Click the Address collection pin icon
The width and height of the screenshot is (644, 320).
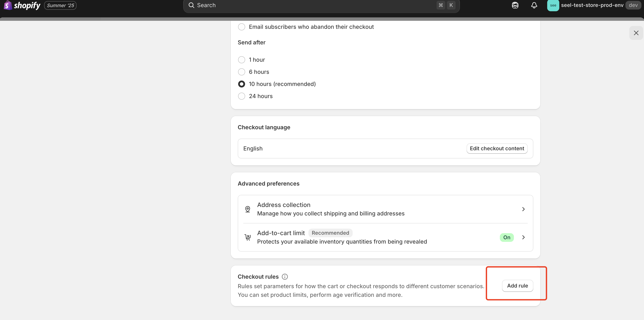click(247, 209)
